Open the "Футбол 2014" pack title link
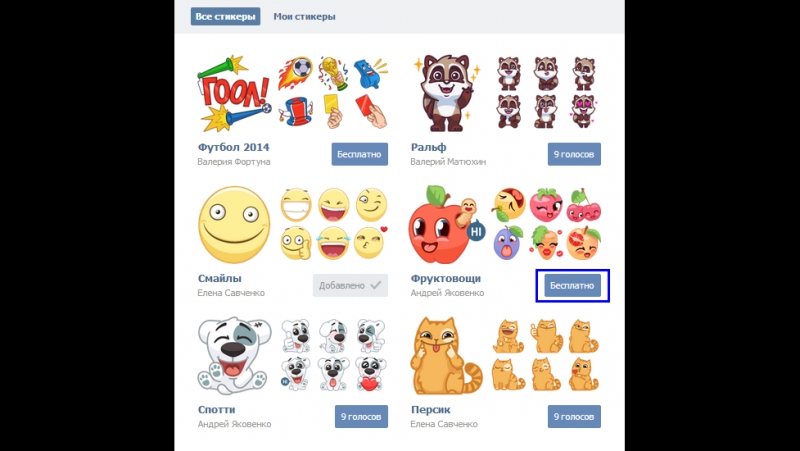 coord(234,147)
